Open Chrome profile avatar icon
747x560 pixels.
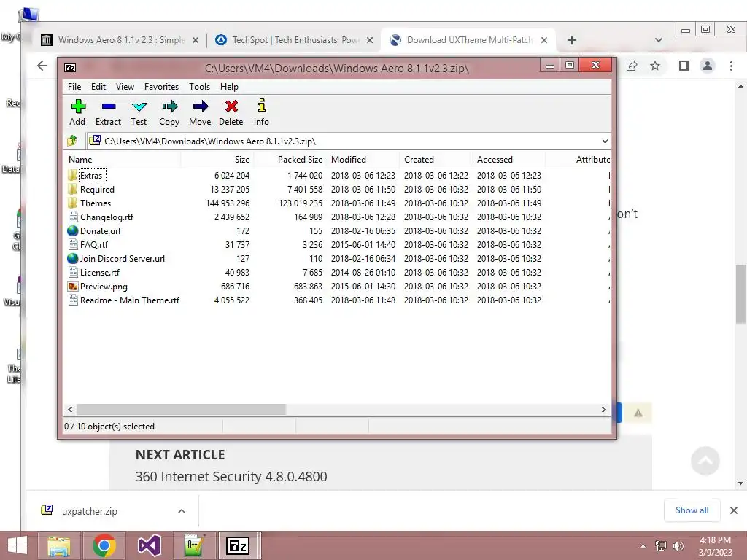(708, 66)
